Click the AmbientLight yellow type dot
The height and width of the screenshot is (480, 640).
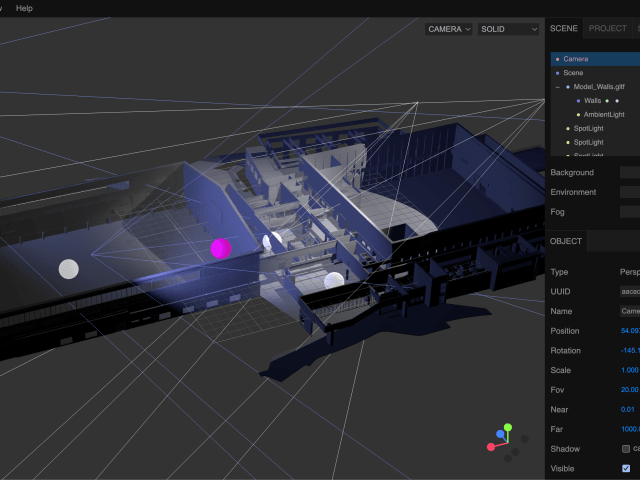click(578, 115)
